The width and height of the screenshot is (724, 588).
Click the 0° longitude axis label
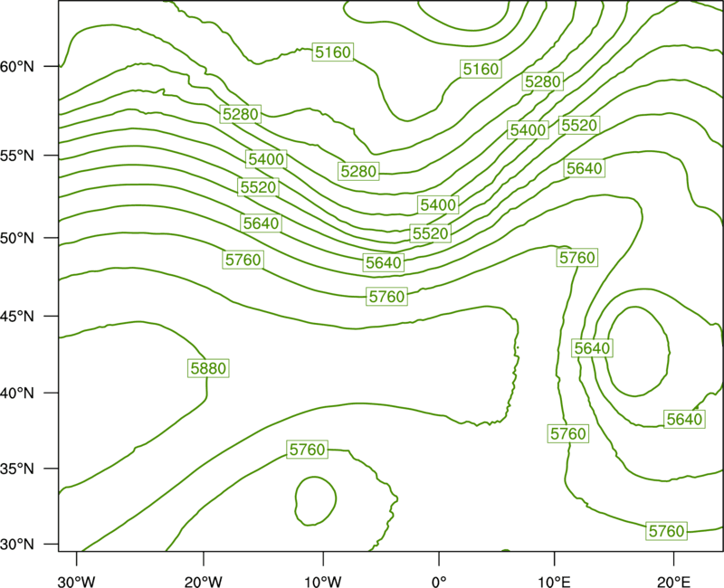pyautogui.click(x=439, y=582)
